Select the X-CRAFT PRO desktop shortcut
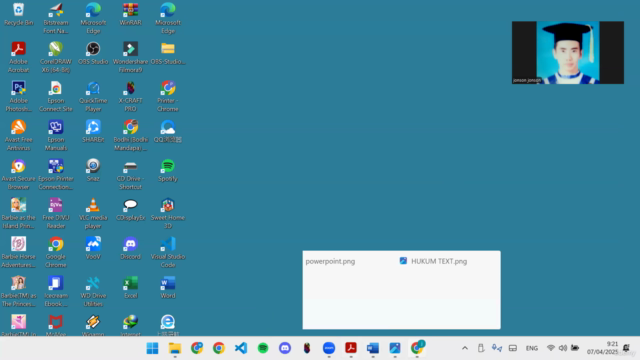 tap(131, 96)
